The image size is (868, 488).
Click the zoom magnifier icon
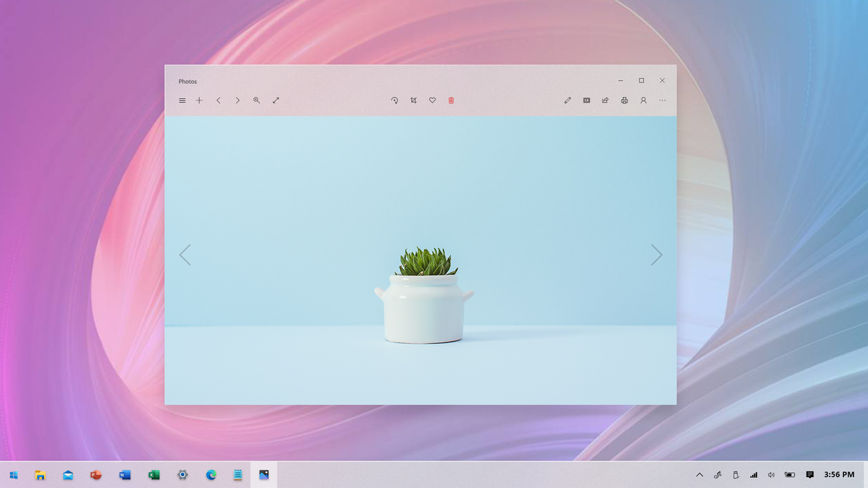coord(257,100)
